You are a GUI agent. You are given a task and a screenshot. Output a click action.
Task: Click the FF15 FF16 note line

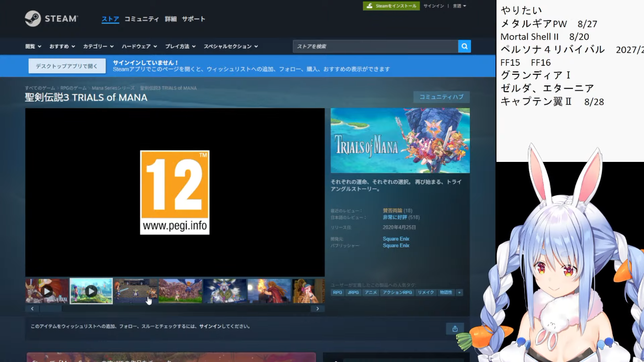pyautogui.click(x=526, y=63)
